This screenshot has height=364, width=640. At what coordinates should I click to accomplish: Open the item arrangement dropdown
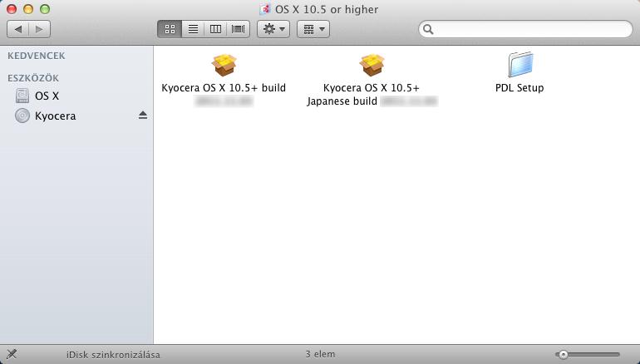pos(313,29)
